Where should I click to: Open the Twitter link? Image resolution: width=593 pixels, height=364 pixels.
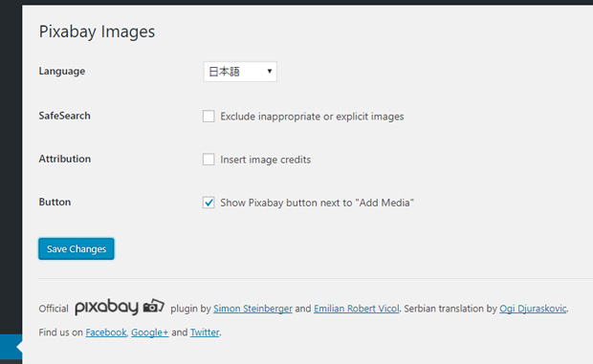(205, 332)
